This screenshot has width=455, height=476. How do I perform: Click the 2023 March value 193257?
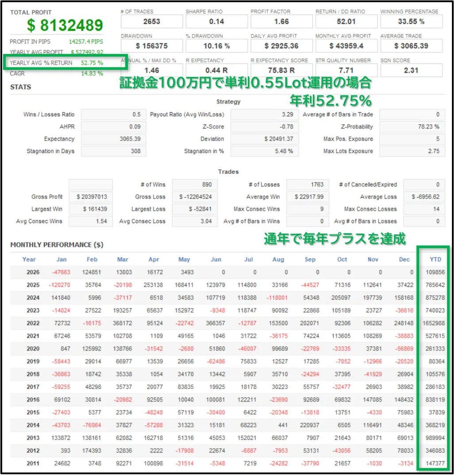coord(123,311)
